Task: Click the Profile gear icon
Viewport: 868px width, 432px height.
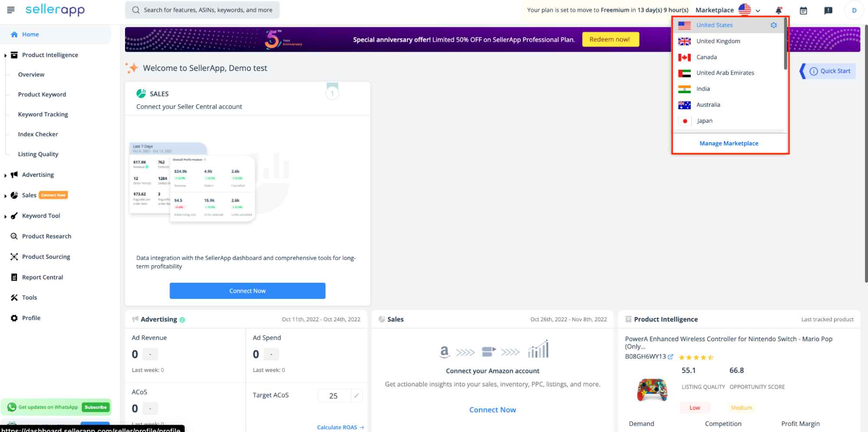Action: coord(14,318)
